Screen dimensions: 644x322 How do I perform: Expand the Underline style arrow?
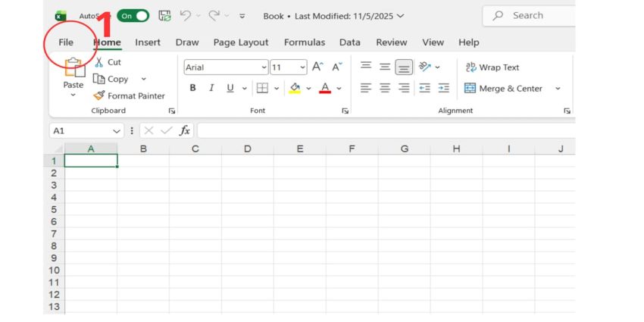[x=245, y=89]
